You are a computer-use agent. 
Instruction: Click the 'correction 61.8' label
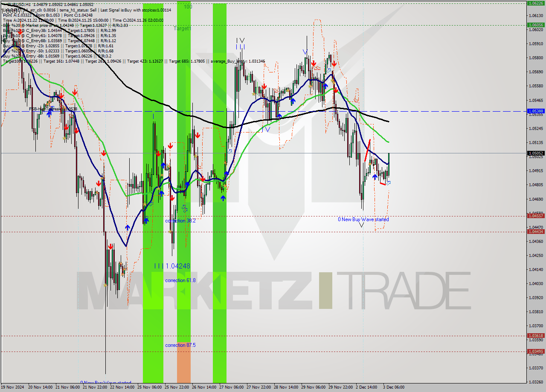tap(180, 280)
